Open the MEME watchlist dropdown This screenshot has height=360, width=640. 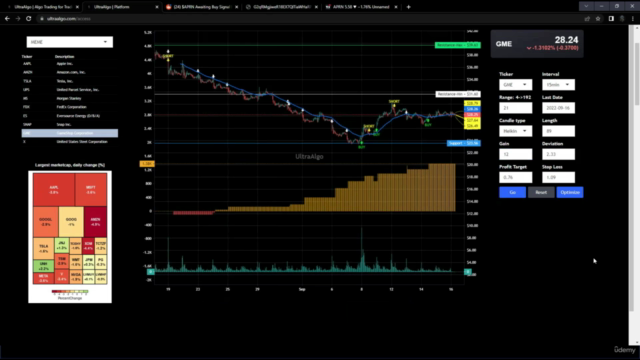(x=70, y=42)
